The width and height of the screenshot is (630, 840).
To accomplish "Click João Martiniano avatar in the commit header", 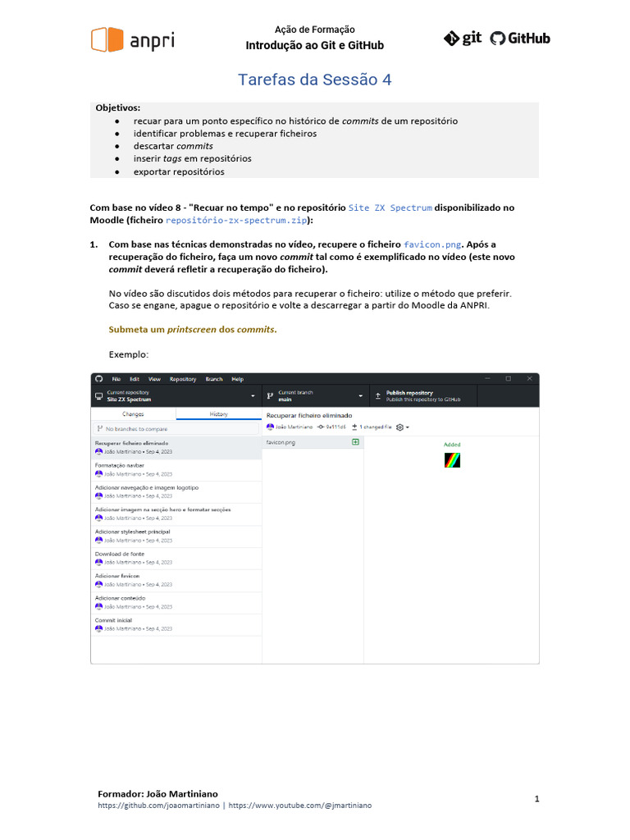I will point(270,427).
